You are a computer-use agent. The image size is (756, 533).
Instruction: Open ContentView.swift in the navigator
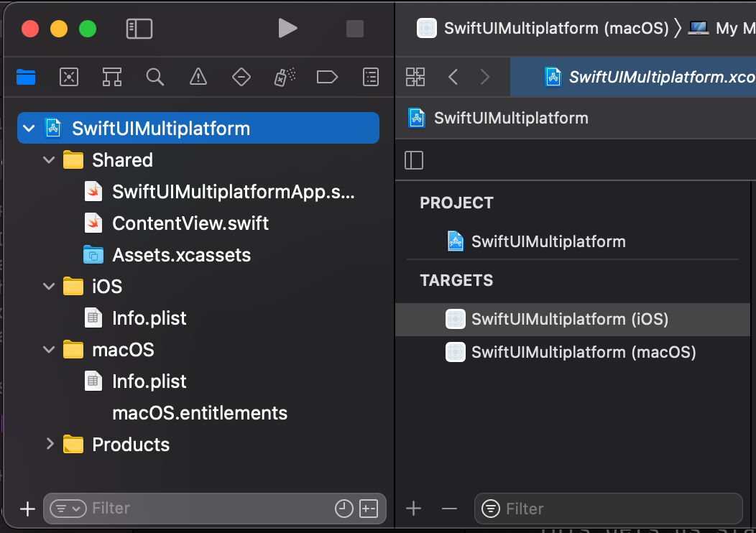click(x=190, y=223)
